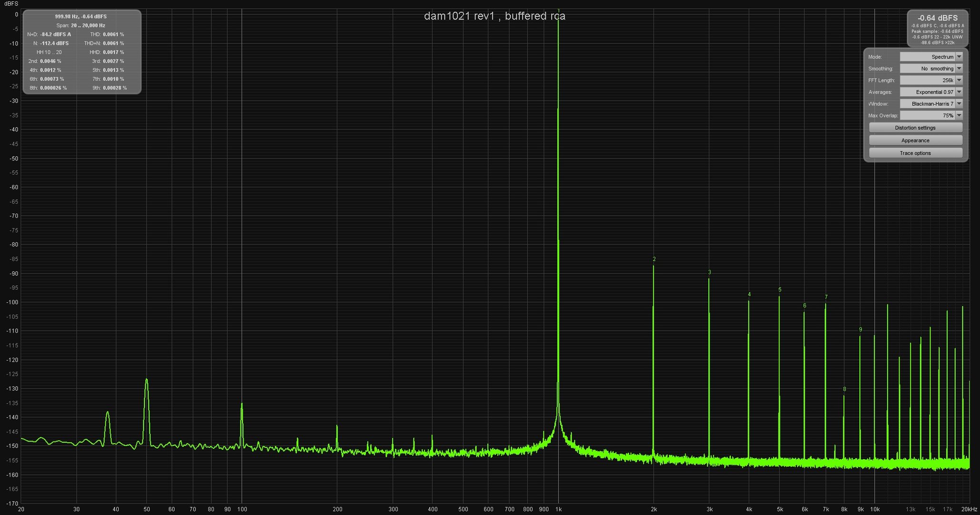The height and width of the screenshot is (515, 980).
Task: Open the Averages dropdown arrow
Action: (959, 92)
